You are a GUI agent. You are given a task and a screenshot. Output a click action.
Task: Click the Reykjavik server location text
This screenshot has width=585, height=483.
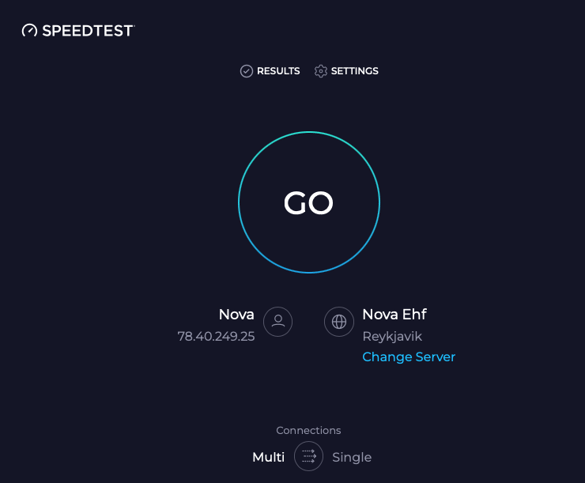pos(392,337)
